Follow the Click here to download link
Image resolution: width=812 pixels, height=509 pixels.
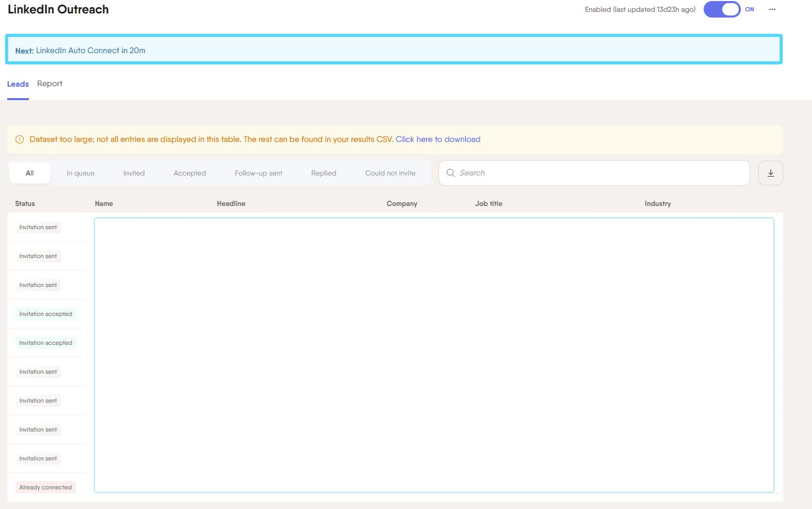(x=438, y=139)
